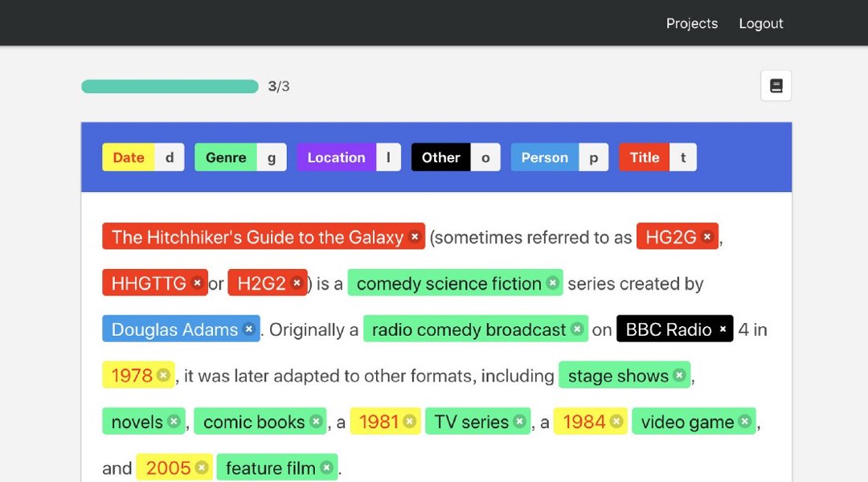Select the Other label button
This screenshot has width=868, height=482.
point(440,157)
